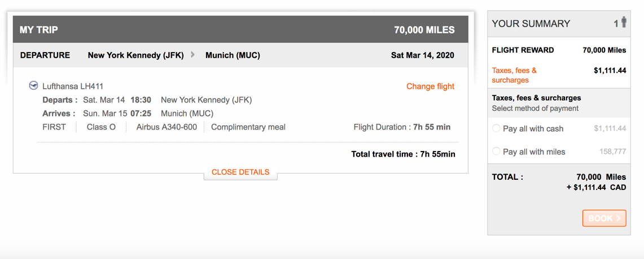Select Pay all with miles option
Screen dimensions: 644x259
tap(496, 152)
